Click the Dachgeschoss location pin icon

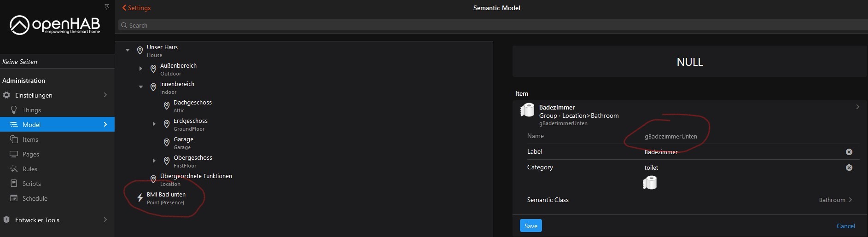pos(167,106)
